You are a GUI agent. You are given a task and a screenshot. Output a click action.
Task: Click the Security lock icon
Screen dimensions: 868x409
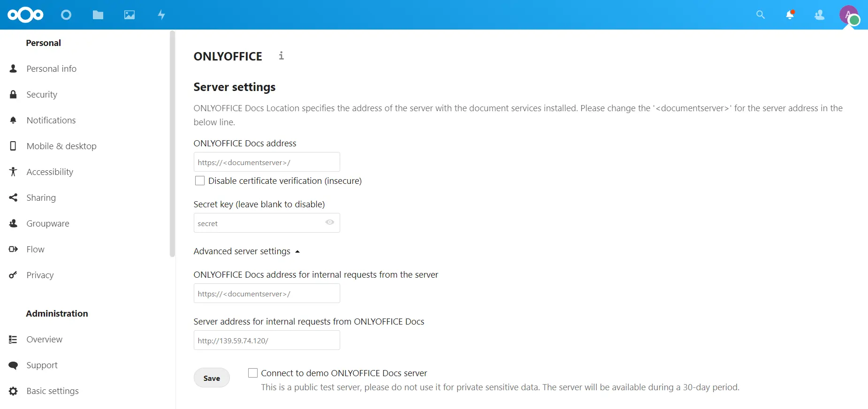coord(13,94)
